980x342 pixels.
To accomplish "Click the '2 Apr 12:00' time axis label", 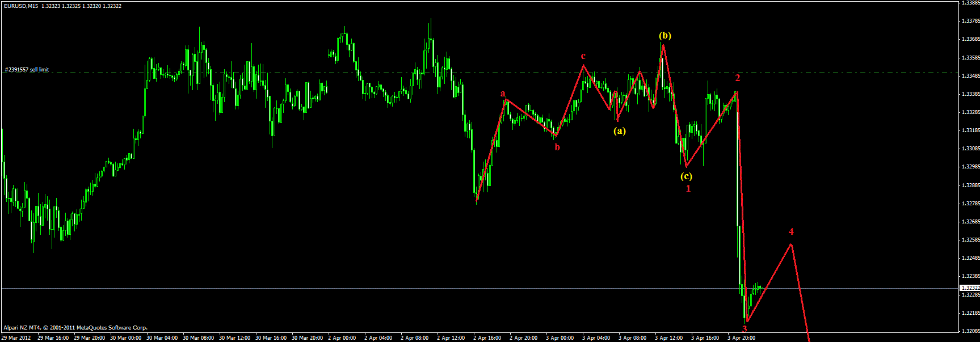I will pyautogui.click(x=451, y=338).
